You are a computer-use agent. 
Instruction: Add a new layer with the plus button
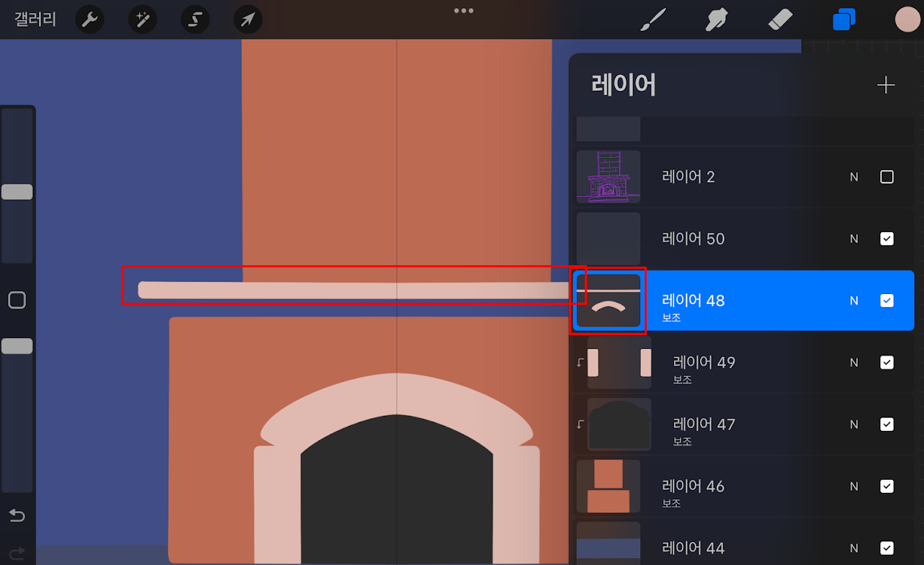pyautogui.click(x=886, y=84)
